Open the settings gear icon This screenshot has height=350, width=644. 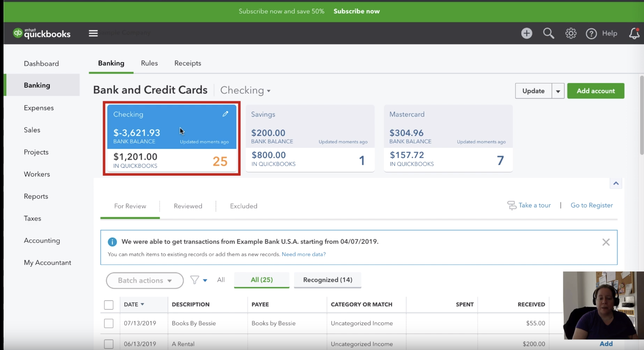tap(571, 33)
